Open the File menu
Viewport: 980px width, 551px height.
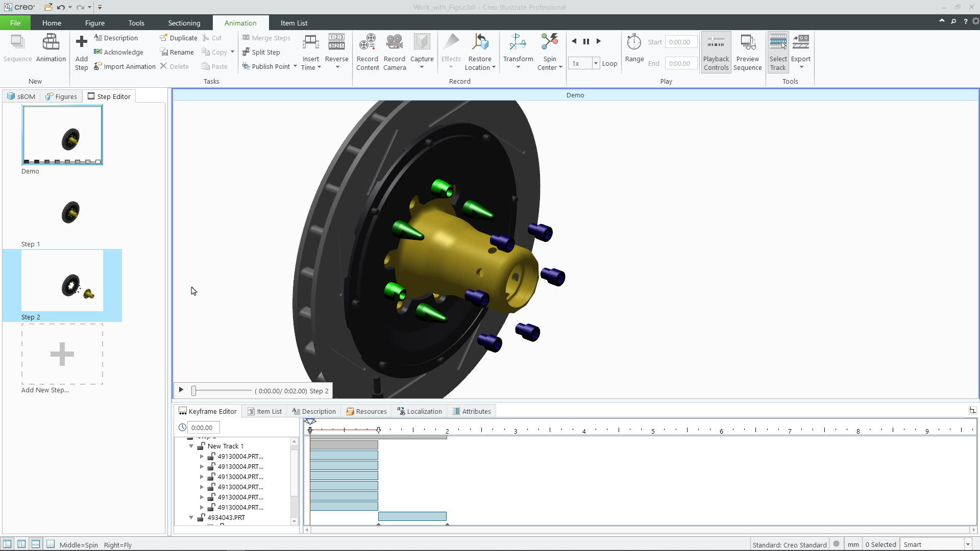click(15, 23)
